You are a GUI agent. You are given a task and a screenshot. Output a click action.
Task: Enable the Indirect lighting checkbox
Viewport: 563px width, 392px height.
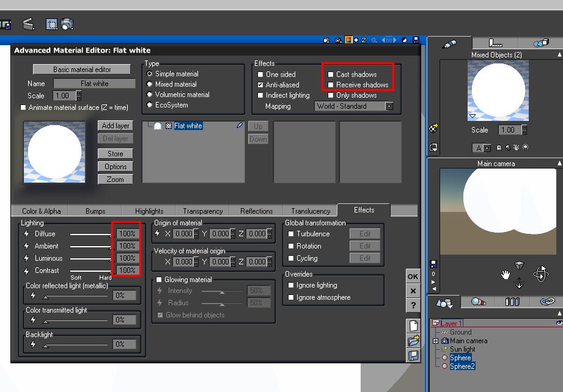point(260,95)
